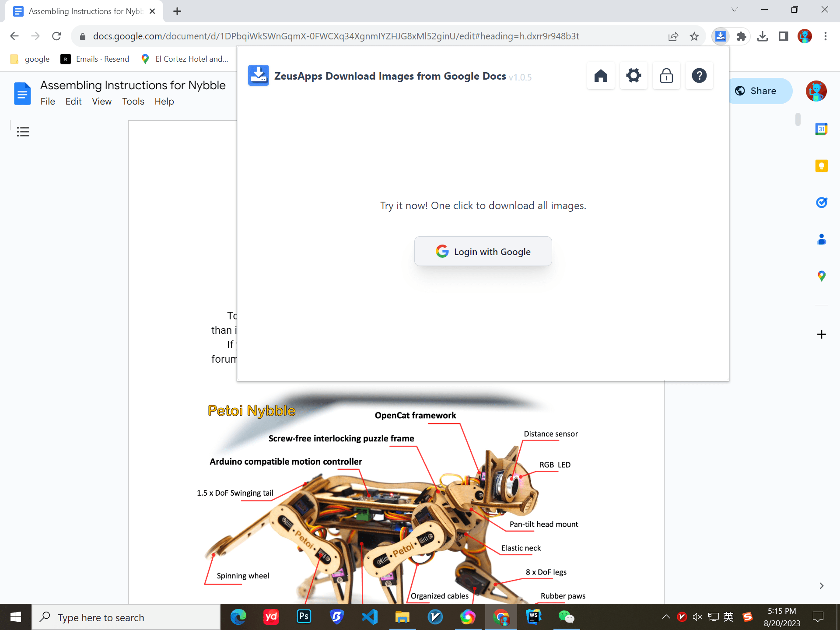Click the ZeusApps home icon

coord(601,76)
